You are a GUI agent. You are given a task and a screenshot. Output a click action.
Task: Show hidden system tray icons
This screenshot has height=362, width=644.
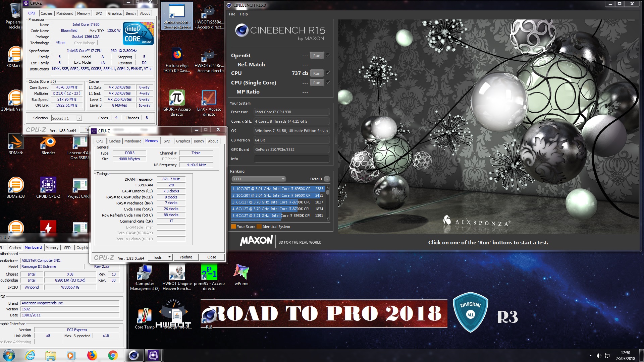[591, 356]
